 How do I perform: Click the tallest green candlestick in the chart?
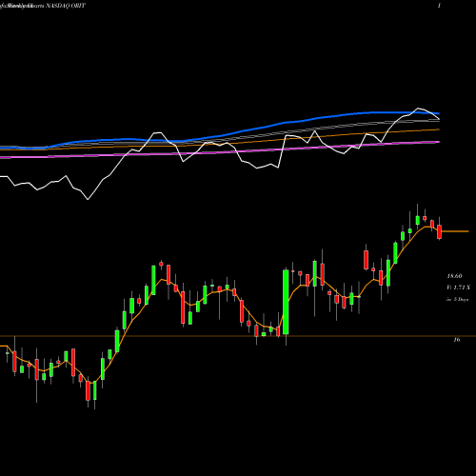(286, 302)
